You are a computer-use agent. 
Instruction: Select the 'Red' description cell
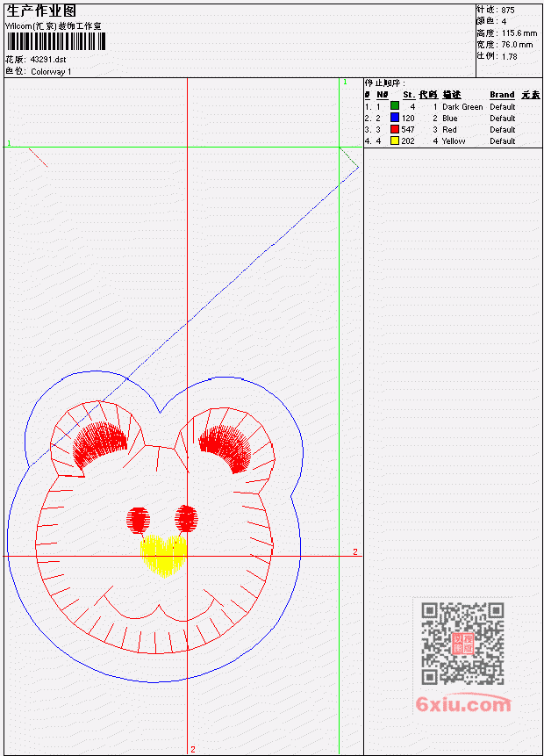tap(449, 130)
